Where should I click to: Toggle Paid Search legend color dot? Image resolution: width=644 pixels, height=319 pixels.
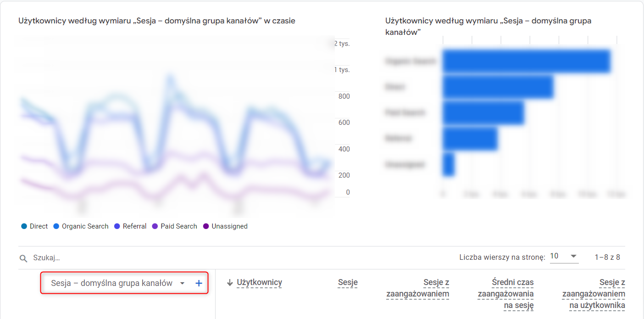(x=155, y=226)
